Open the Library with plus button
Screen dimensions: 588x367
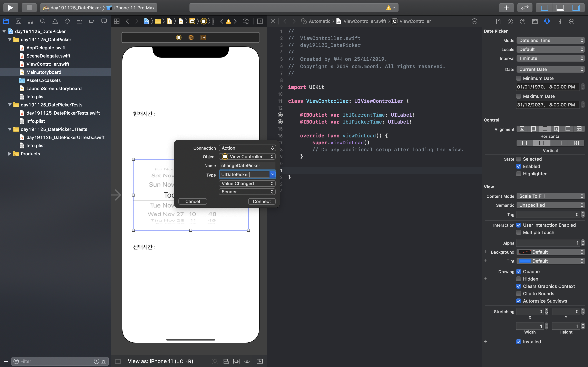pyautogui.click(x=506, y=8)
